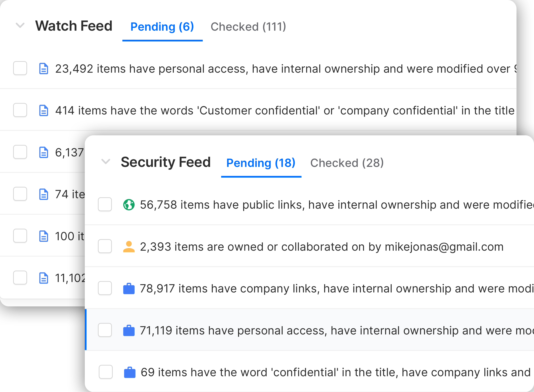Tick checkbox for 2,393 items owned row
Image resolution: width=534 pixels, height=392 pixels.
(105, 246)
